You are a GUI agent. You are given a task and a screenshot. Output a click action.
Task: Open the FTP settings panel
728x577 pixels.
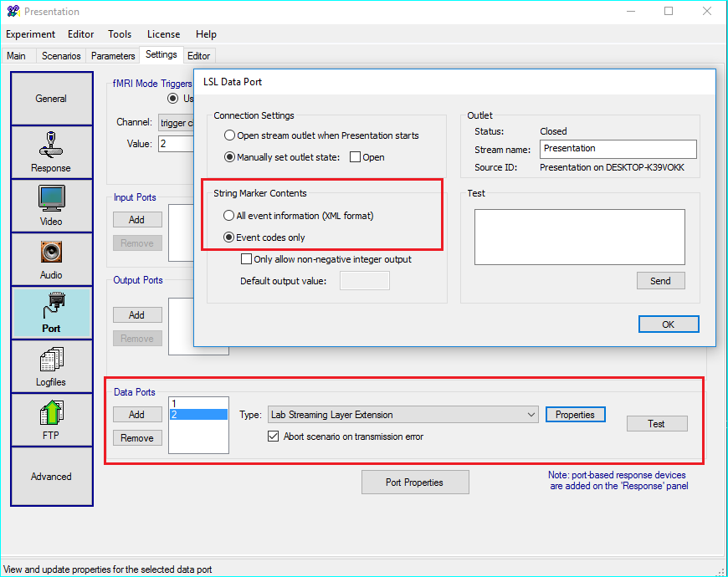click(51, 420)
